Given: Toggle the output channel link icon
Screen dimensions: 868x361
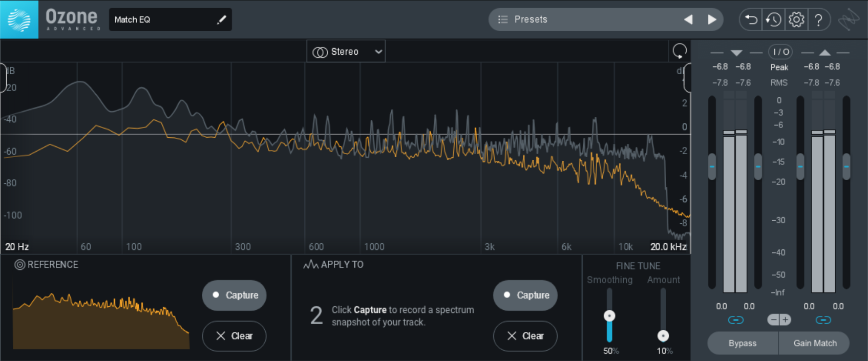Looking at the screenshot, I should click(x=823, y=320).
